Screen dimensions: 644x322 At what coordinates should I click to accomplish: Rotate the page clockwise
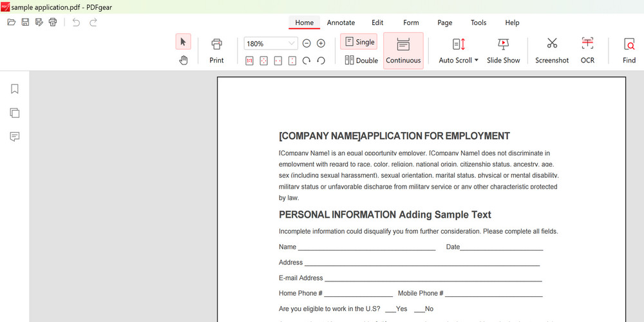click(x=307, y=61)
